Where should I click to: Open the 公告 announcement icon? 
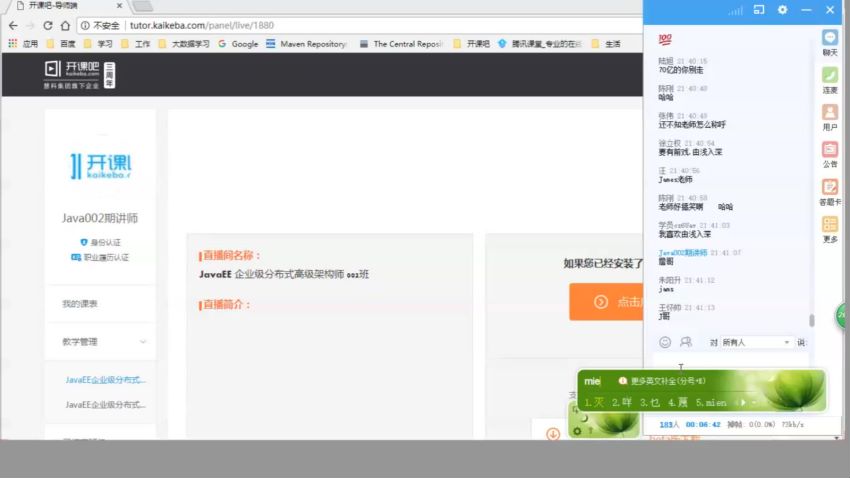pyautogui.click(x=829, y=150)
